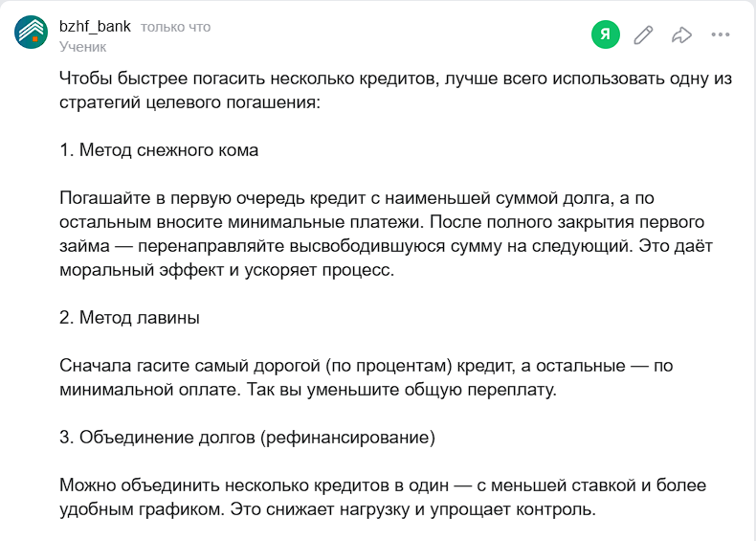The height and width of the screenshot is (541, 756).
Task: Click heading "3. Объединение долгов (рефинансирование)"
Action: click(247, 438)
